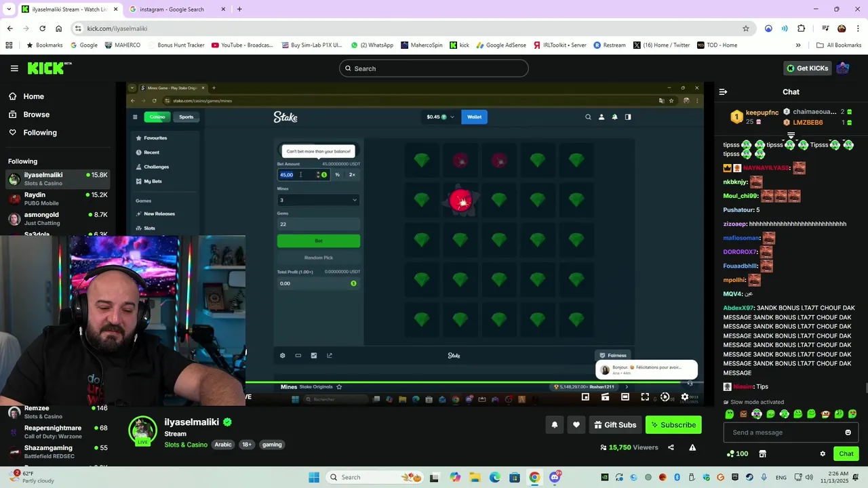
Task: Open the Kick hamburger menu
Action: pyautogui.click(x=14, y=68)
